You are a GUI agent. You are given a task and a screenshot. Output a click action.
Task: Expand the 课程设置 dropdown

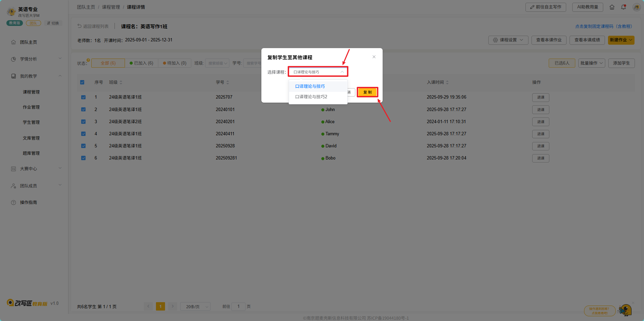(508, 40)
